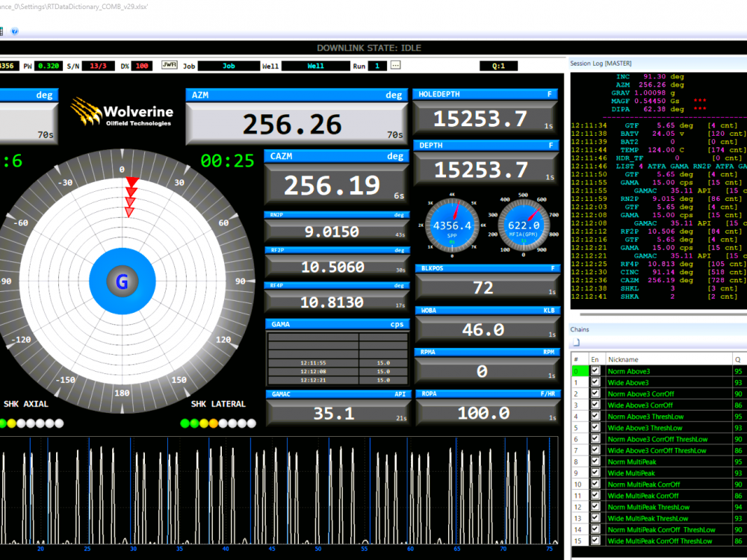This screenshot has height=560, width=747.
Task: Uncheck Norm Above3 CorrOff chain
Action: 595,393
